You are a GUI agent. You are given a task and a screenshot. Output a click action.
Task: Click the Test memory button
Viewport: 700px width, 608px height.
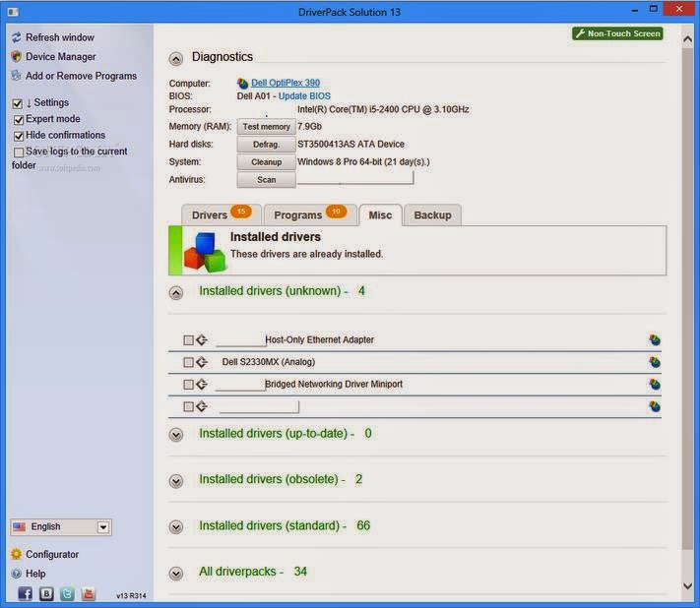click(x=266, y=127)
